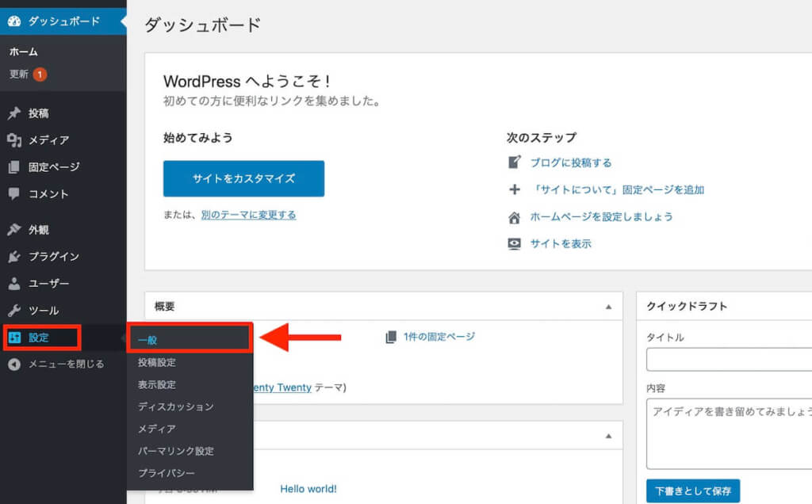Click the クイックドラフト panel heading

point(687,307)
